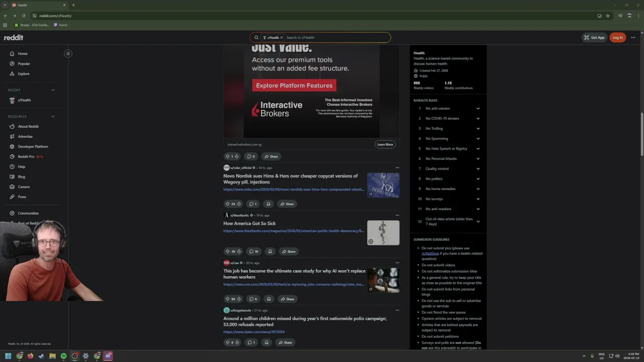The width and height of the screenshot is (644, 362).
Task: Upvote the CNN AI jobs post
Action: click(x=227, y=299)
